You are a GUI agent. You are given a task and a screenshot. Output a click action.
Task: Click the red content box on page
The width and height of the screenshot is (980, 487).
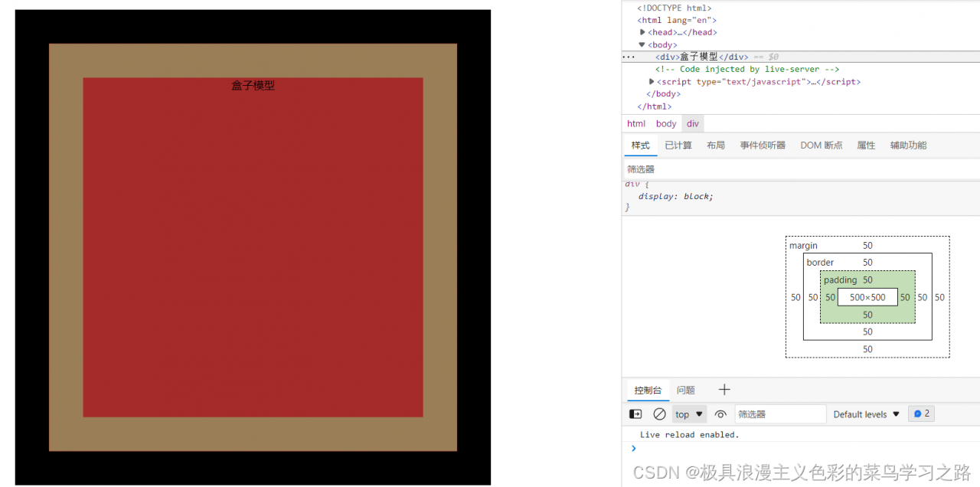pyautogui.click(x=253, y=247)
